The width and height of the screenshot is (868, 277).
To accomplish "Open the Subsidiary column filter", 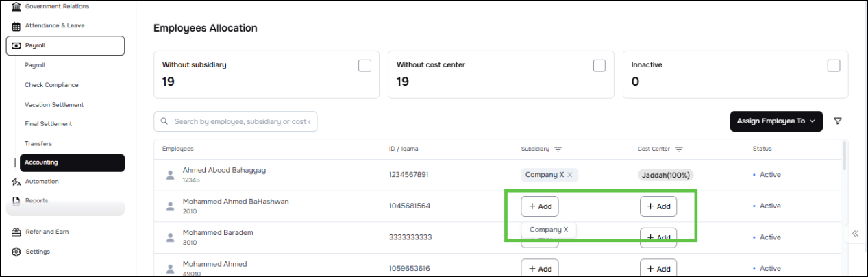I will (x=558, y=149).
